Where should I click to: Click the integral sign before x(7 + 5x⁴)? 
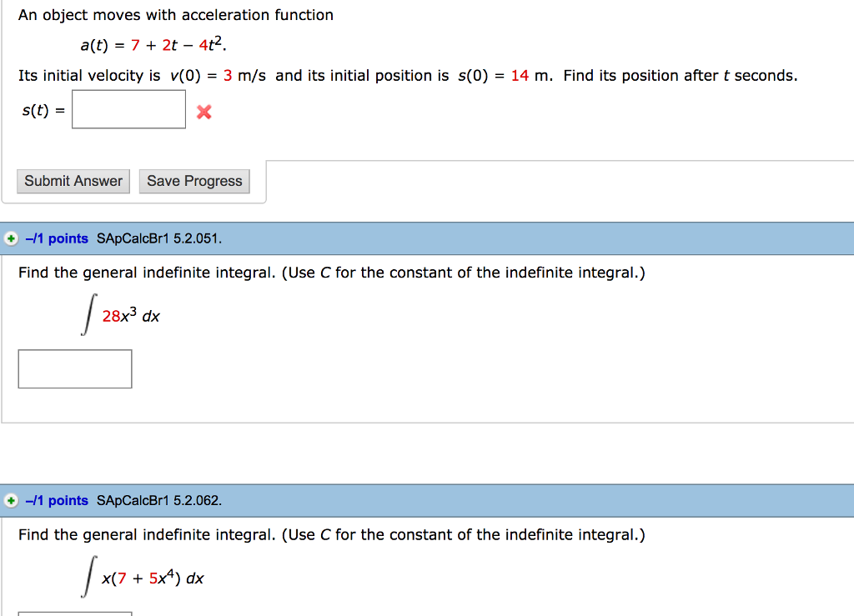pyautogui.click(x=88, y=578)
